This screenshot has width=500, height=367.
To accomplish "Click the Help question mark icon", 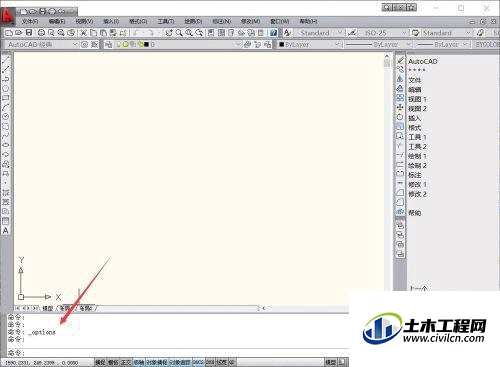I will [273, 33].
